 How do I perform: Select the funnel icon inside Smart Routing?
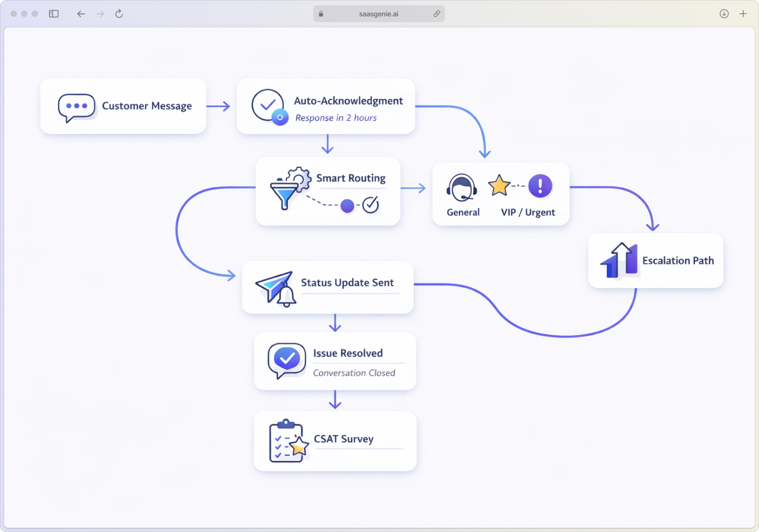point(285,196)
